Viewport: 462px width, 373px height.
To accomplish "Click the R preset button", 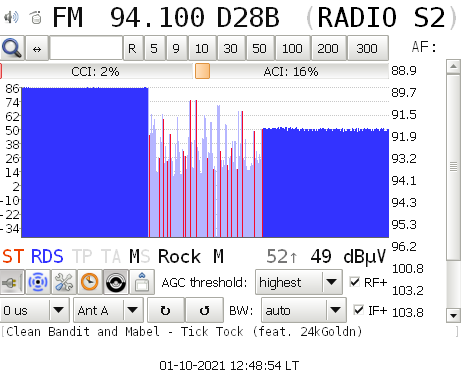I will [133, 48].
